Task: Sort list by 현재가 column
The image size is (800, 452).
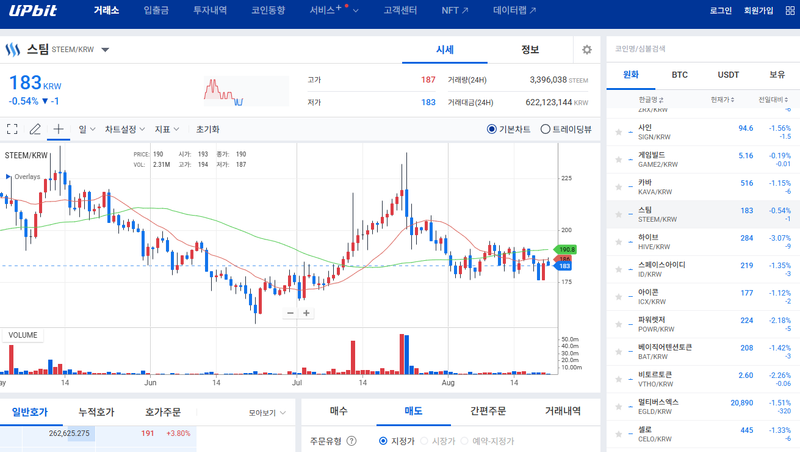Action: click(722, 99)
